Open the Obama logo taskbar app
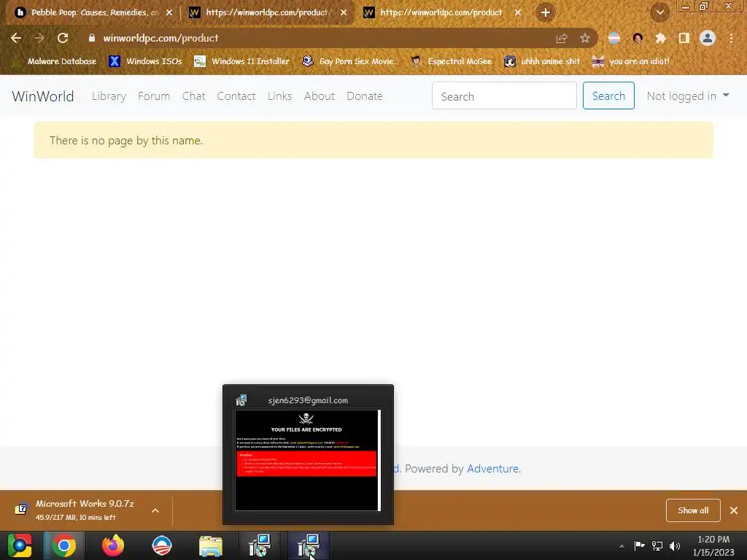This screenshot has height=560, width=747. click(162, 545)
